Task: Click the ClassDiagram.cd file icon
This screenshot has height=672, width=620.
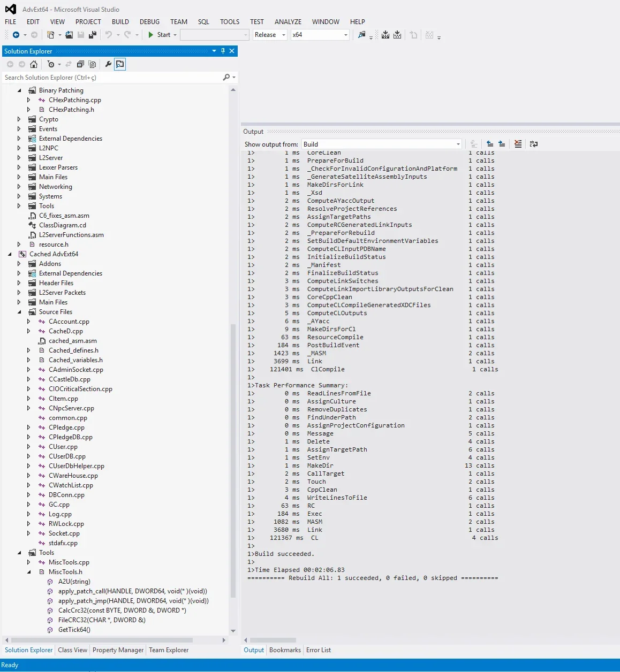Action: click(32, 225)
